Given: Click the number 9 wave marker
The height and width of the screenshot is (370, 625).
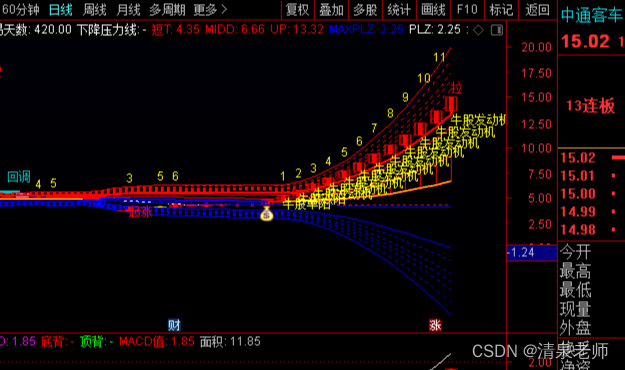Looking at the screenshot, I should point(405,97).
